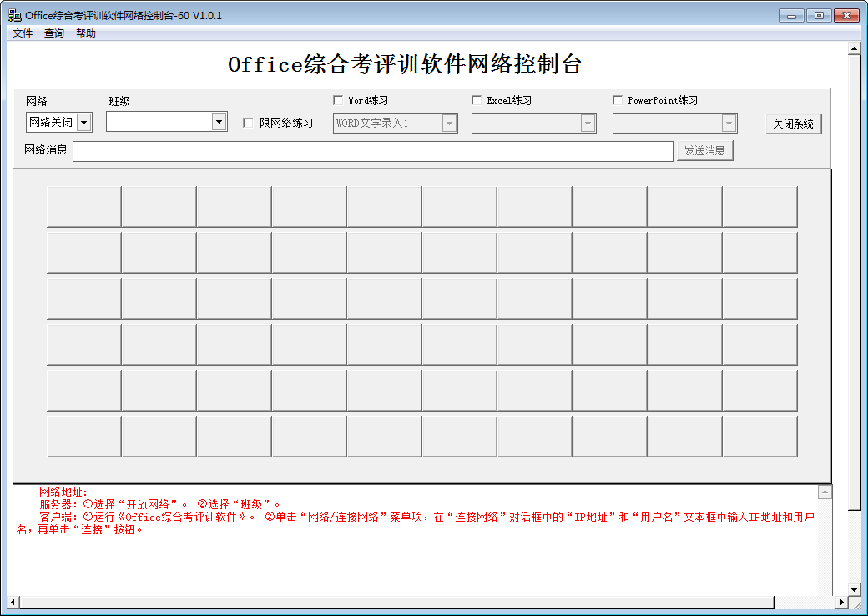Open the 文件 menu

[23, 33]
